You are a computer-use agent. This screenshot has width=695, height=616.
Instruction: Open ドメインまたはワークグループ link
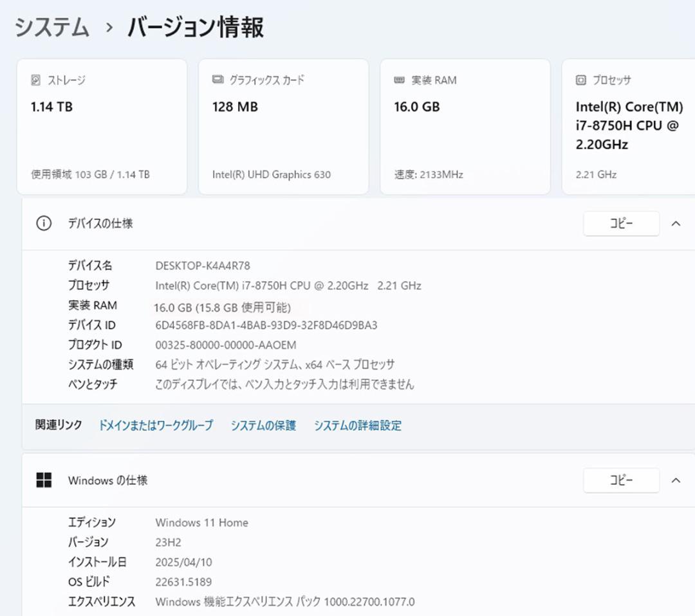pos(156,426)
